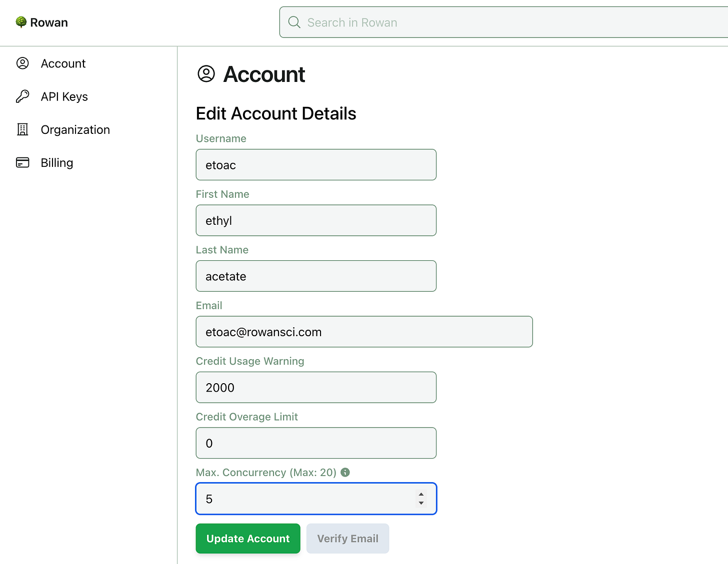Click the Username label
Viewport: 728px width, 564px height.
tap(221, 138)
